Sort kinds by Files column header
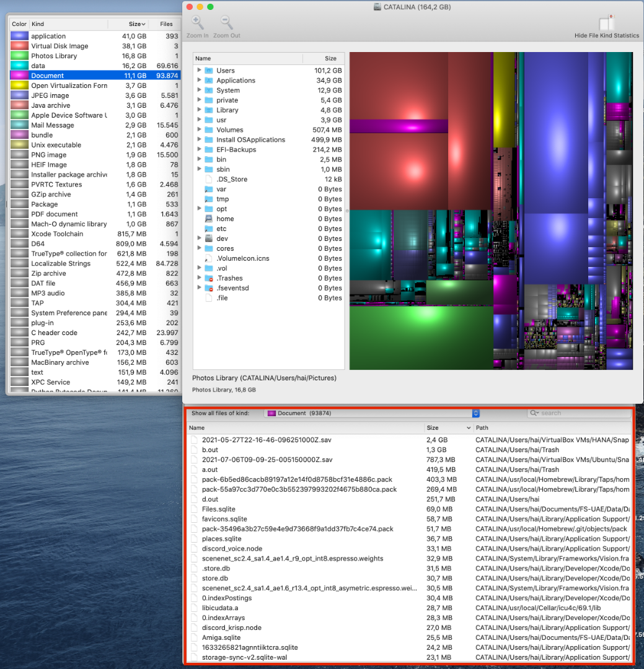The height and width of the screenshot is (669, 644). 166,24
